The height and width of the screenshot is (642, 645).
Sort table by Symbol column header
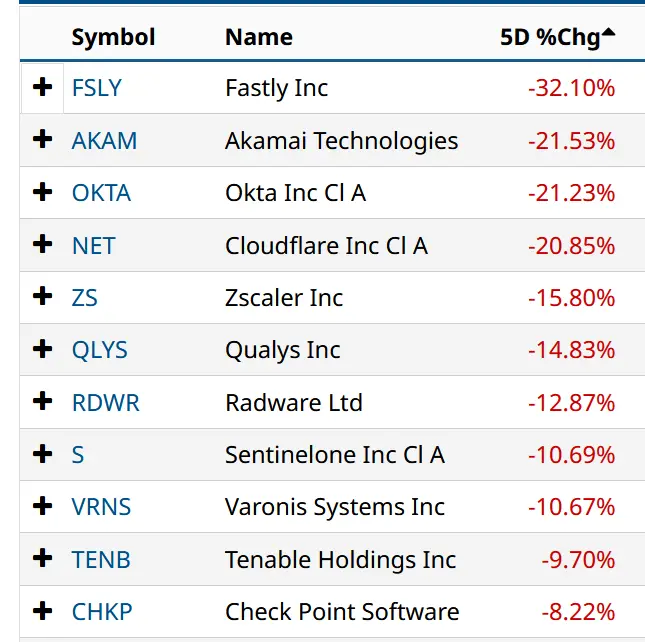[113, 38]
